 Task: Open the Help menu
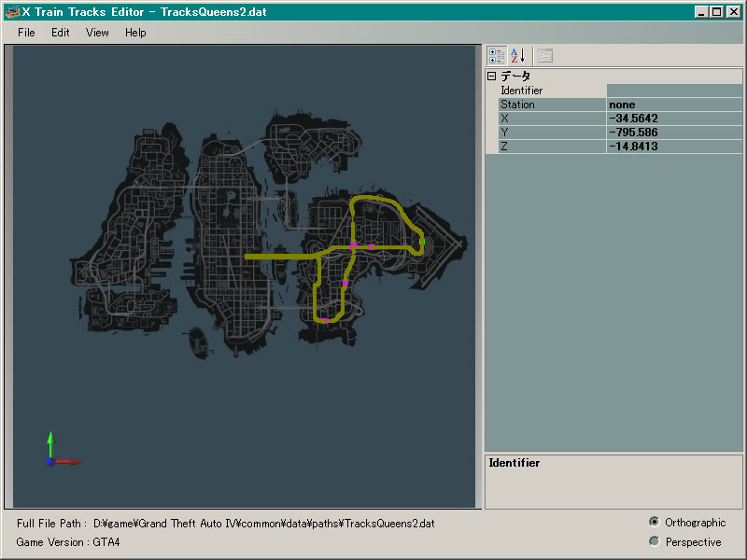click(135, 33)
